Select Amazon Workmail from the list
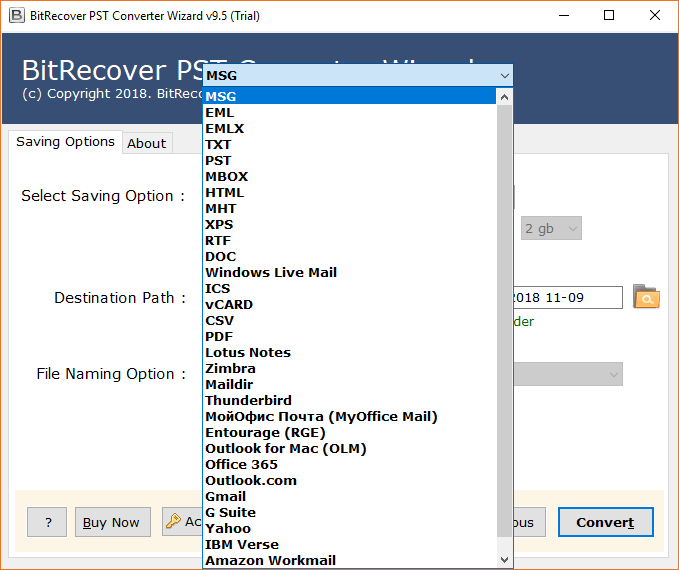Image resolution: width=679 pixels, height=570 pixels. pos(349,560)
